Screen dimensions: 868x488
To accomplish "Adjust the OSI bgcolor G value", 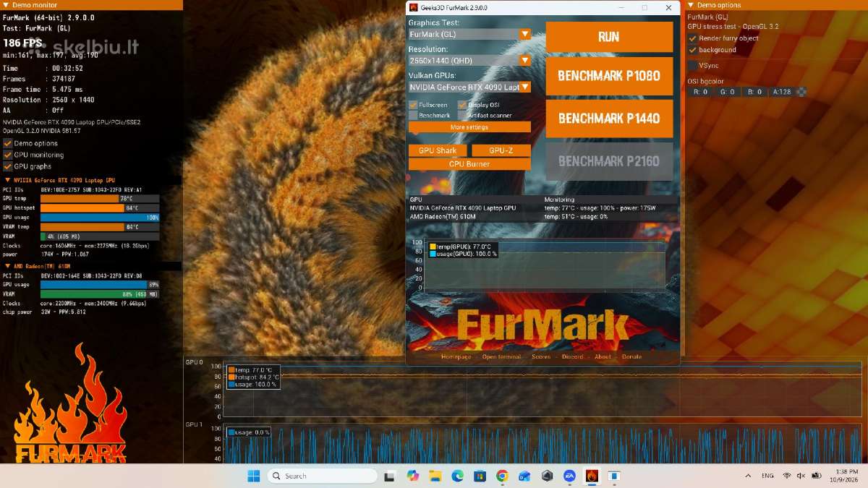I will pyautogui.click(x=728, y=92).
